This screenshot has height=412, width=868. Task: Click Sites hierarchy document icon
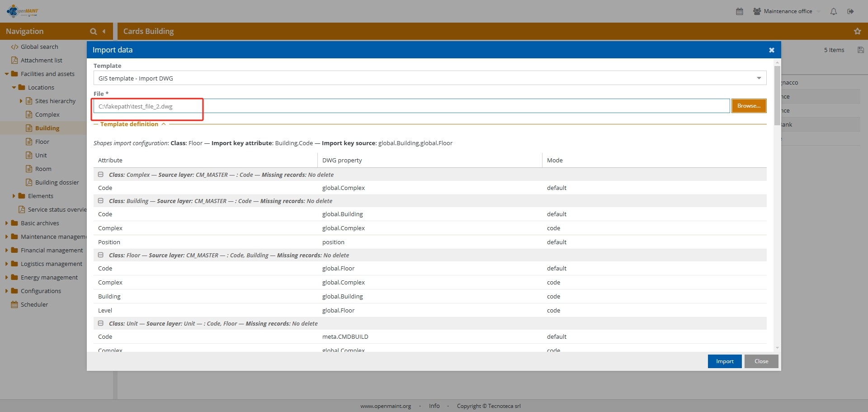(29, 101)
